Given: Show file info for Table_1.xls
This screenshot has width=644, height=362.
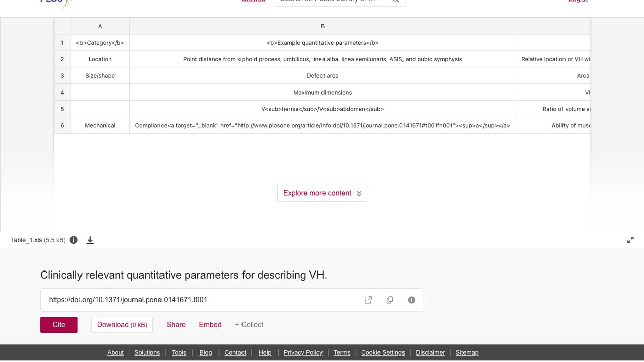Looking at the screenshot, I should tap(74, 240).
